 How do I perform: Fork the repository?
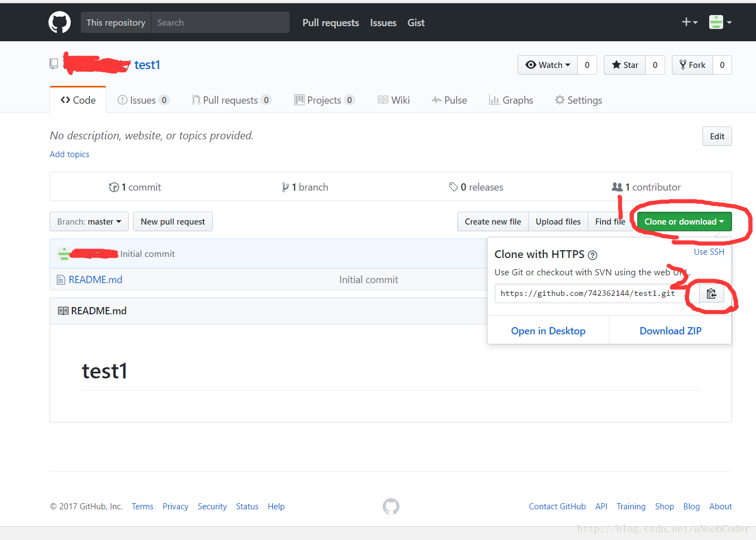tap(692, 65)
